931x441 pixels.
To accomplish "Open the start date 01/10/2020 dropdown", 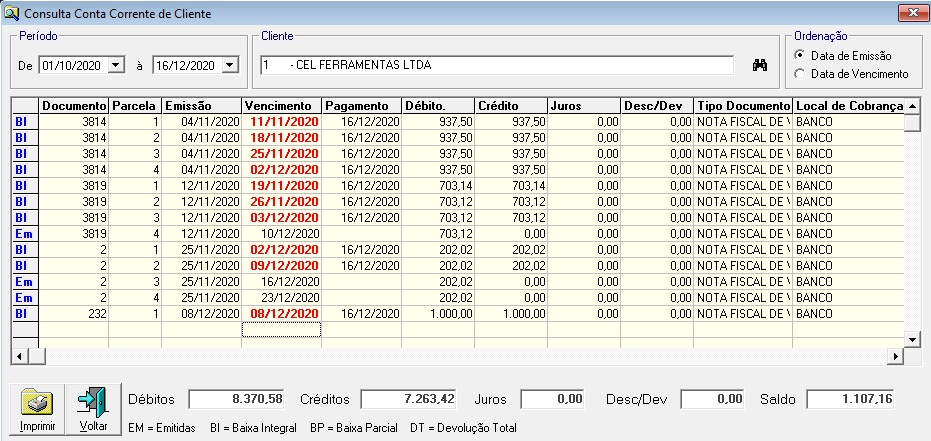I will [x=116, y=65].
